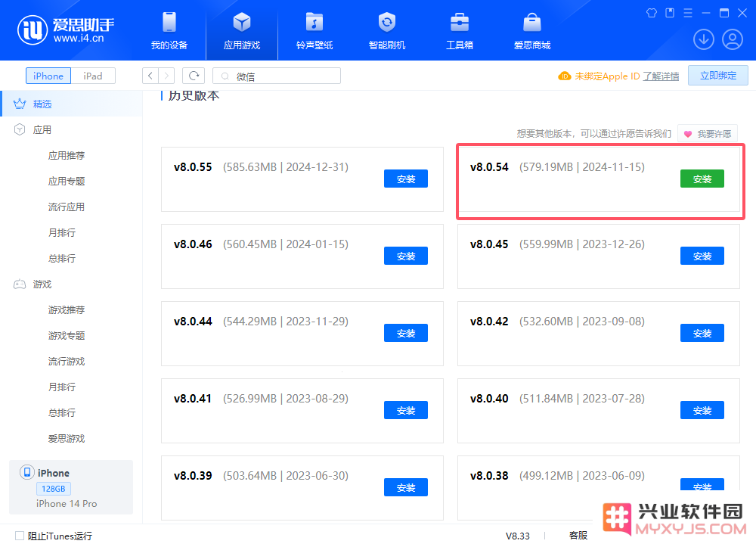Click the 客服 link
Image resolution: width=756 pixels, height=547 pixels.
tap(578, 536)
